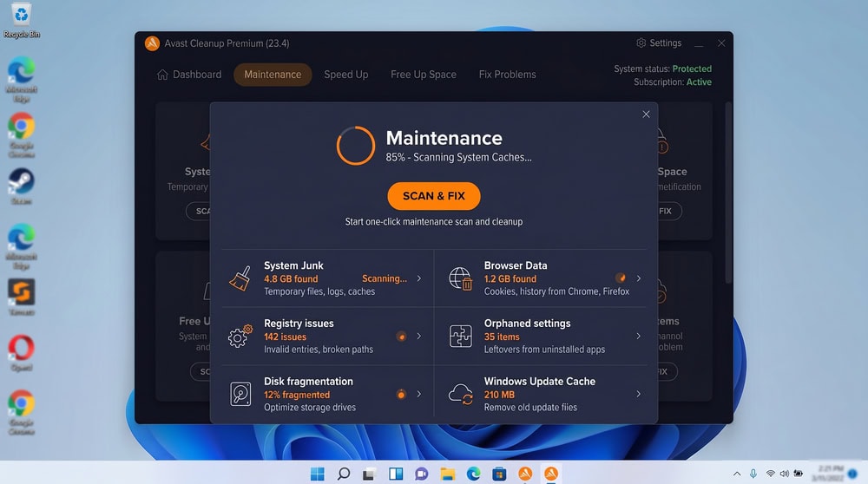This screenshot has width=868, height=484.
Task: Expand the Windows Update Cache chevron
Action: (639, 394)
